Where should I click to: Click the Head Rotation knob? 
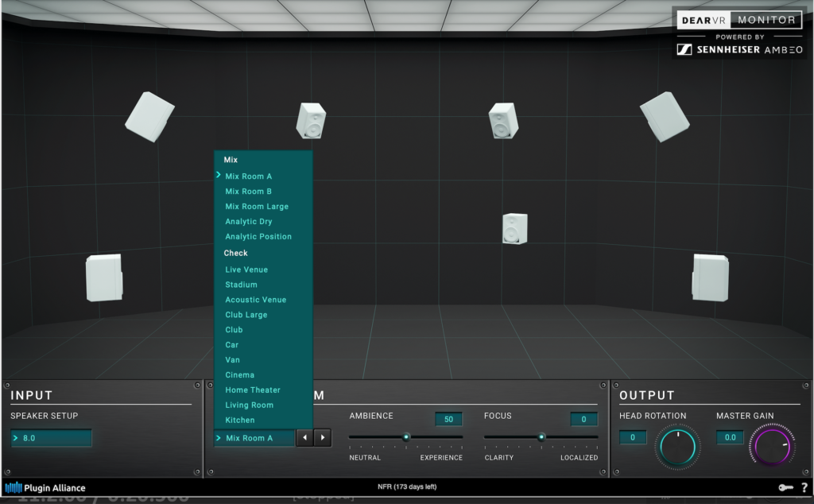click(677, 446)
